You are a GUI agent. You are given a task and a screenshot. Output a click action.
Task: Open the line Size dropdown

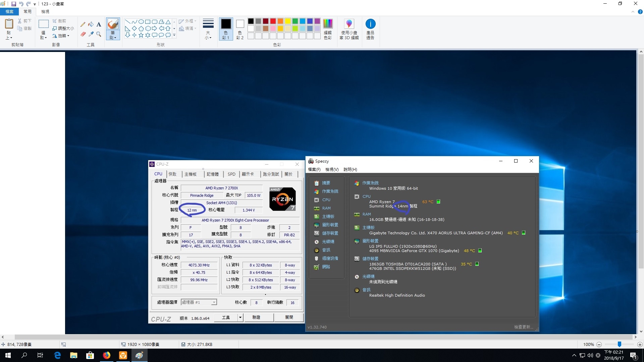click(x=208, y=29)
